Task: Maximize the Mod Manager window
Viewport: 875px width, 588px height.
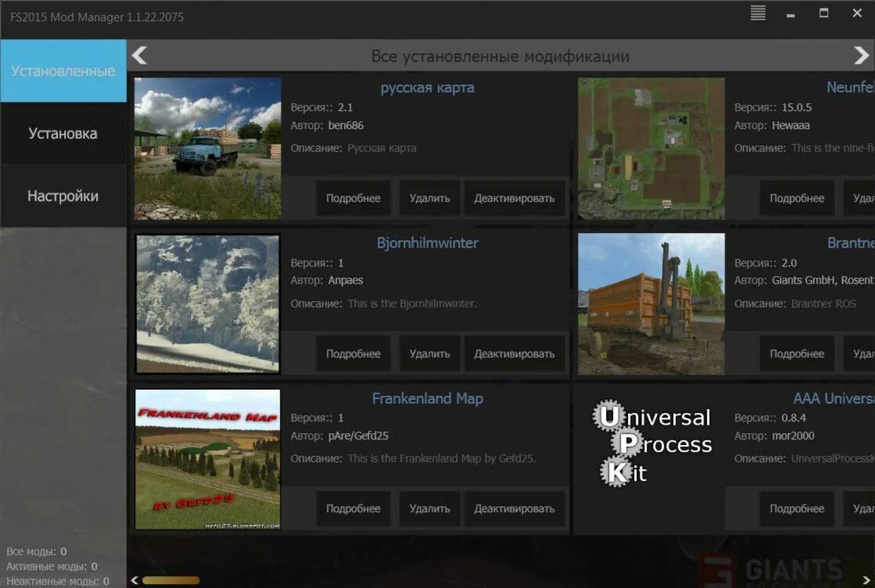Action: tap(823, 13)
